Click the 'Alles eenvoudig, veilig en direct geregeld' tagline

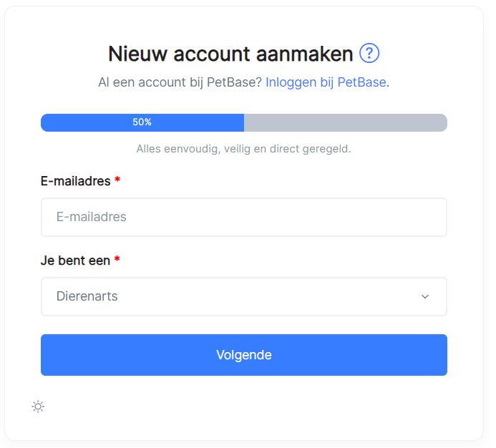click(x=243, y=149)
